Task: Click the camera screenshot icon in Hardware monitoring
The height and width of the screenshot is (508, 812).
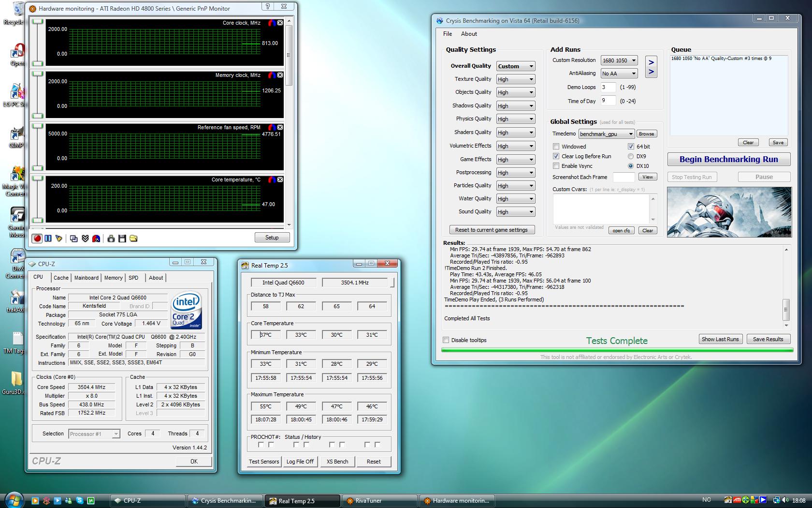Action: click(x=111, y=238)
